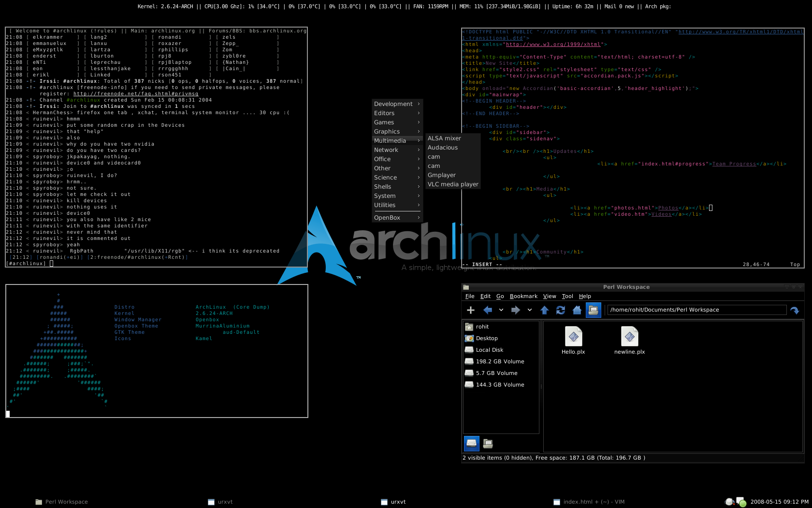Toggle the folder tree pane button
The width and height of the screenshot is (812, 508).
pos(594,310)
